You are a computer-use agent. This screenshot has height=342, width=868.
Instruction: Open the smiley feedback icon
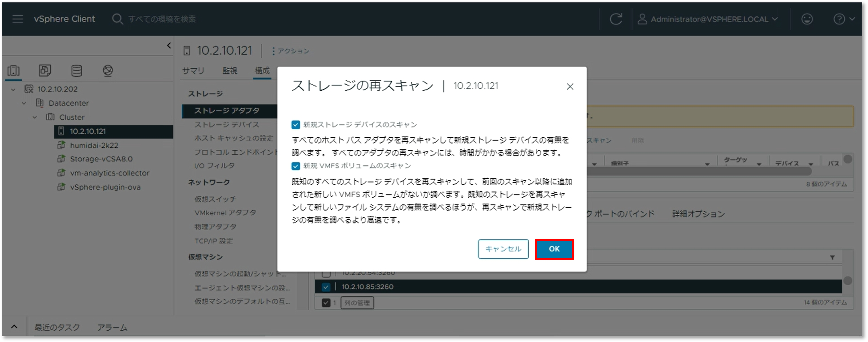(x=807, y=19)
